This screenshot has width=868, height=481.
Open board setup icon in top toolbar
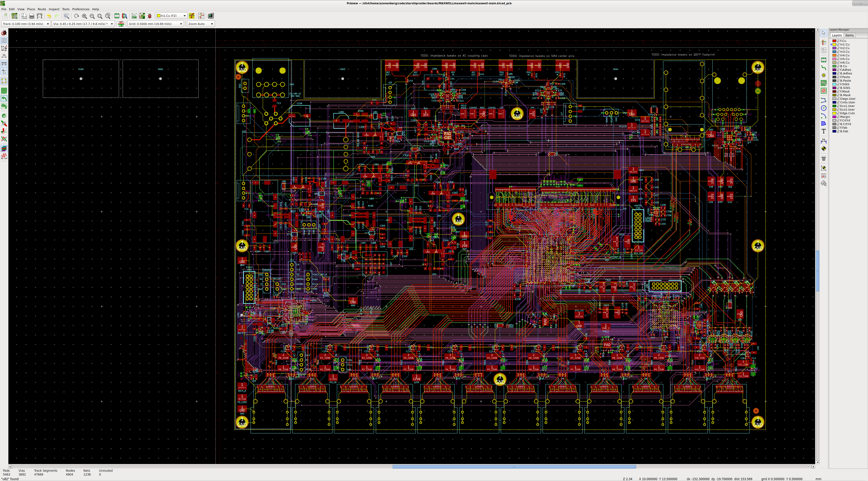click(x=14, y=16)
